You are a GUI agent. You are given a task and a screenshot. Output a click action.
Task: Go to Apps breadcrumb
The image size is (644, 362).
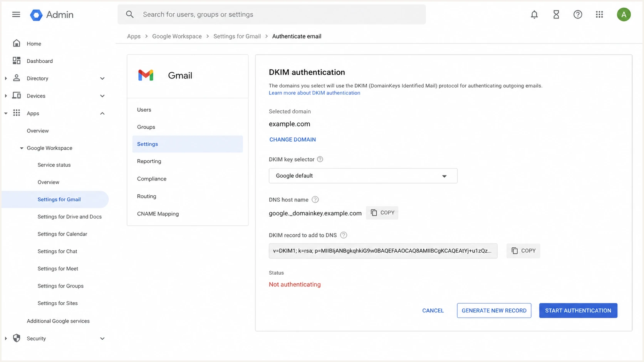point(134,36)
